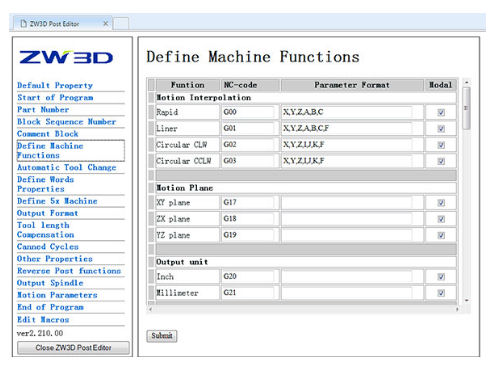The width and height of the screenshot is (494, 370).
Task: Edit NC-code field G01 for Liner
Action: tap(248, 128)
